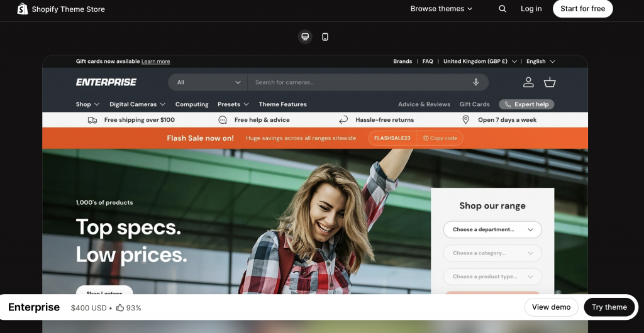Open the FAQ link
Screen dimensions: 644x333
click(x=428, y=62)
